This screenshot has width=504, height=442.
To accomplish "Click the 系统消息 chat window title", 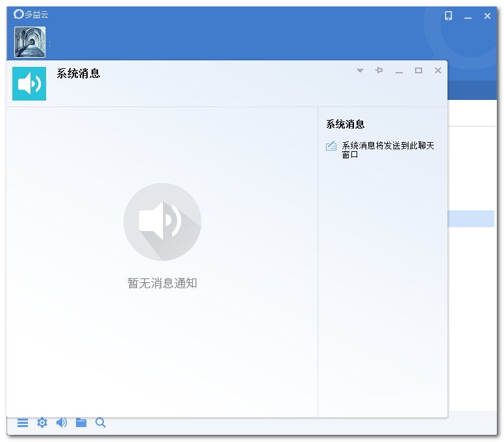I will [79, 73].
